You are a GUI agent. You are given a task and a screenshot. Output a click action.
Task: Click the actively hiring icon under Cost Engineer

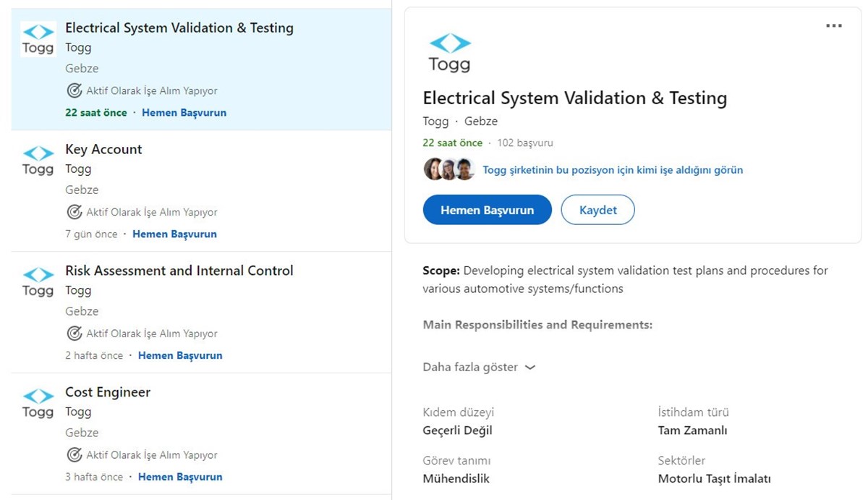pos(74,455)
